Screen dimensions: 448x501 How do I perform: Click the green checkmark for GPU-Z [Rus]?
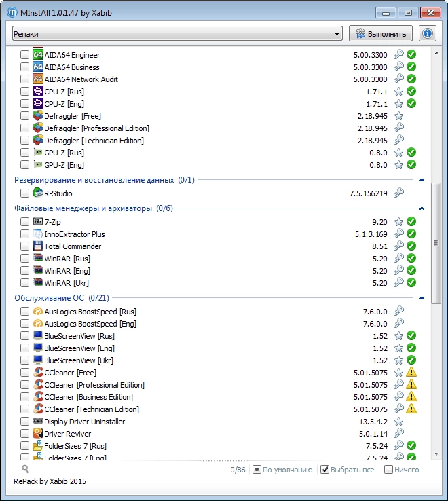[x=411, y=153]
